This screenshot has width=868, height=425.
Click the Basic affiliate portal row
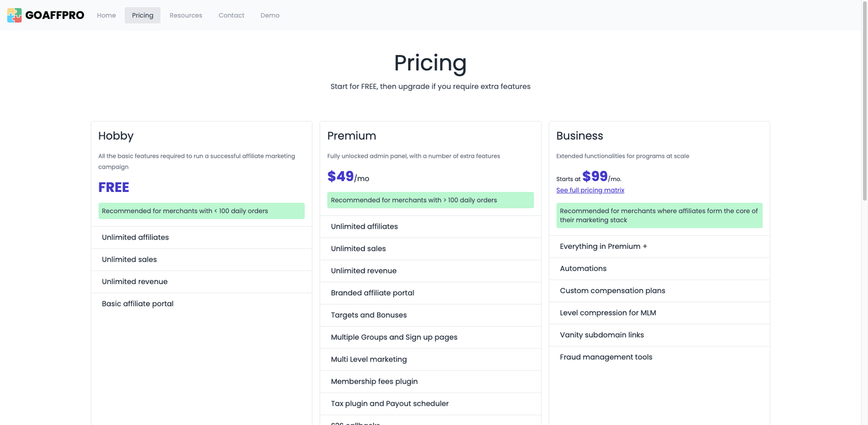point(201,304)
